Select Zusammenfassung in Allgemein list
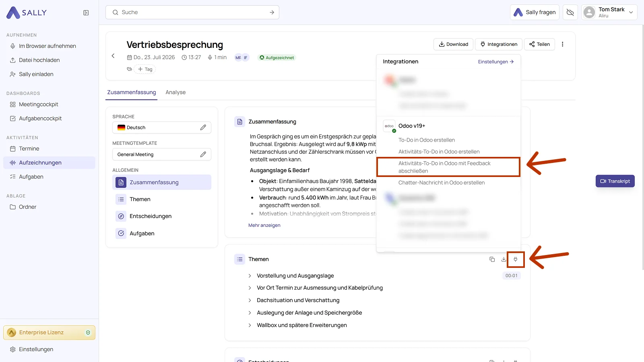 click(162, 182)
